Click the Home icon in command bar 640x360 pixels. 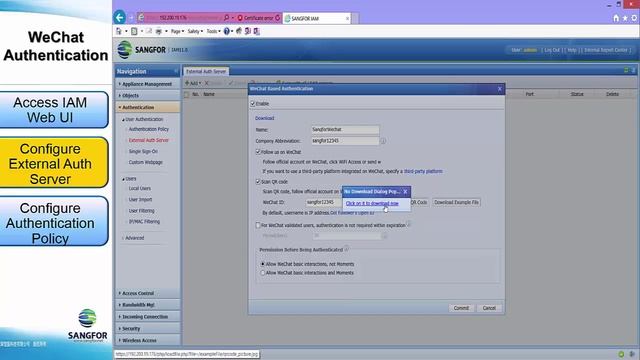point(119,31)
